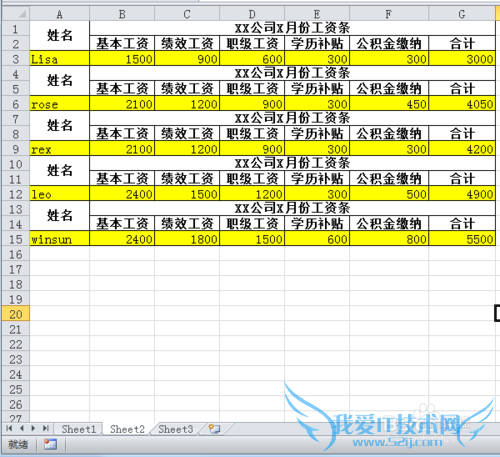
Task: Click Lisa's base salary 1500
Action: [x=122, y=59]
